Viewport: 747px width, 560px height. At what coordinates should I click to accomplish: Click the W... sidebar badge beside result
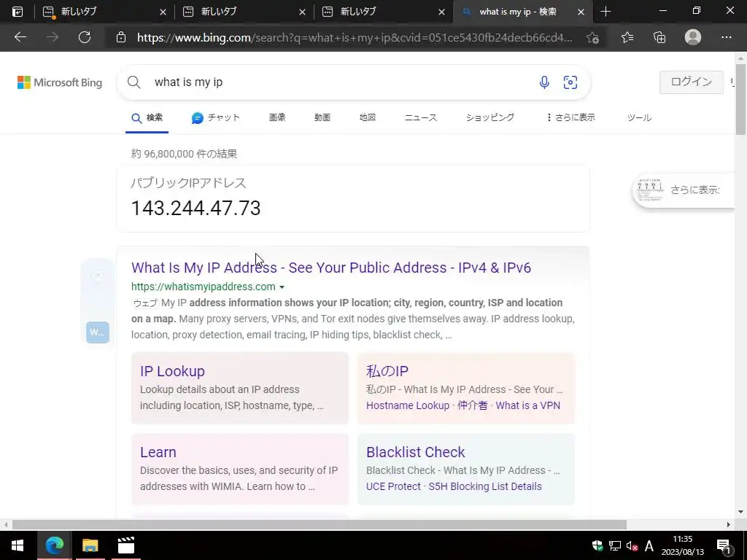(x=98, y=332)
